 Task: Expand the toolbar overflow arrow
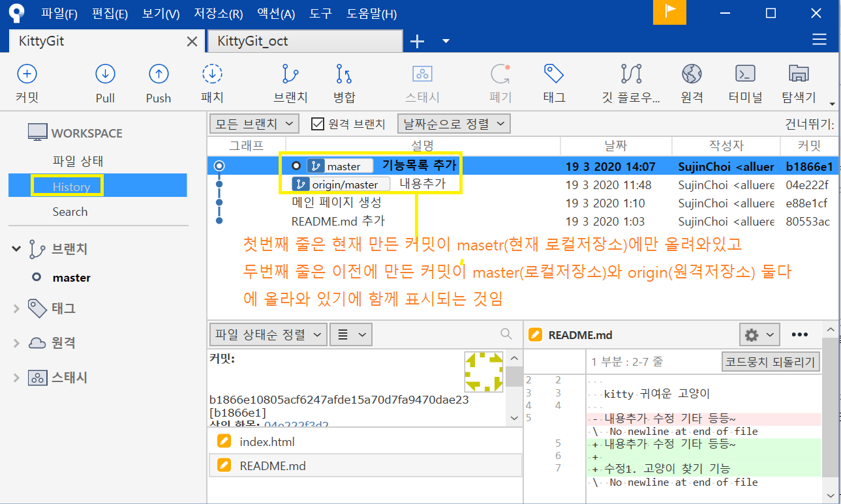(x=832, y=103)
